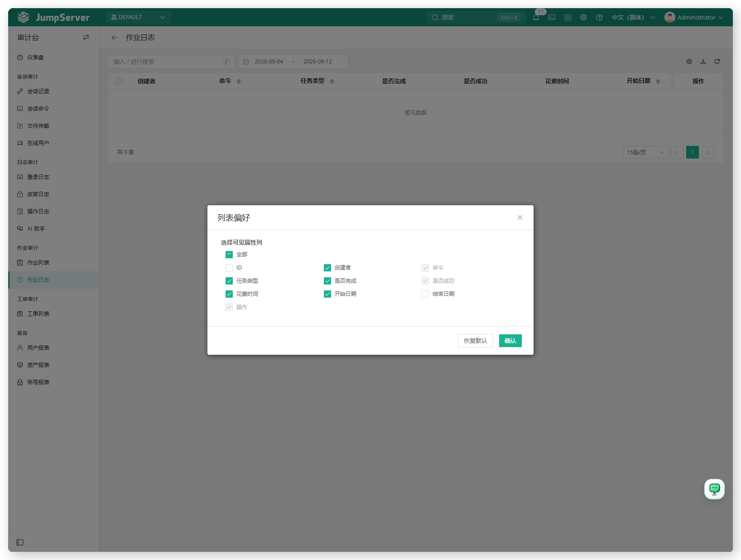Viewport: 741px width, 560px height.
Task: Enable the 结束日期 column checkbox
Action: [x=425, y=294]
